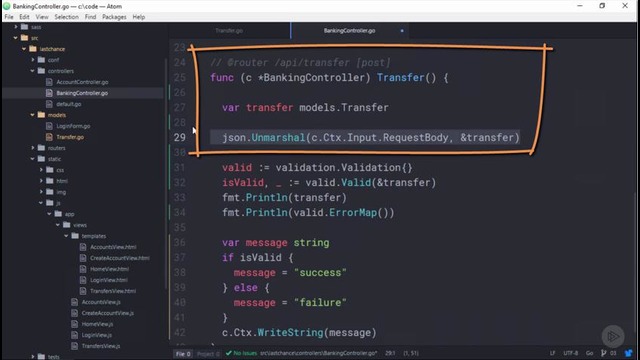Click the UTF-8 encoding selector
The height and width of the screenshot is (360, 640).
pyautogui.click(x=571, y=353)
